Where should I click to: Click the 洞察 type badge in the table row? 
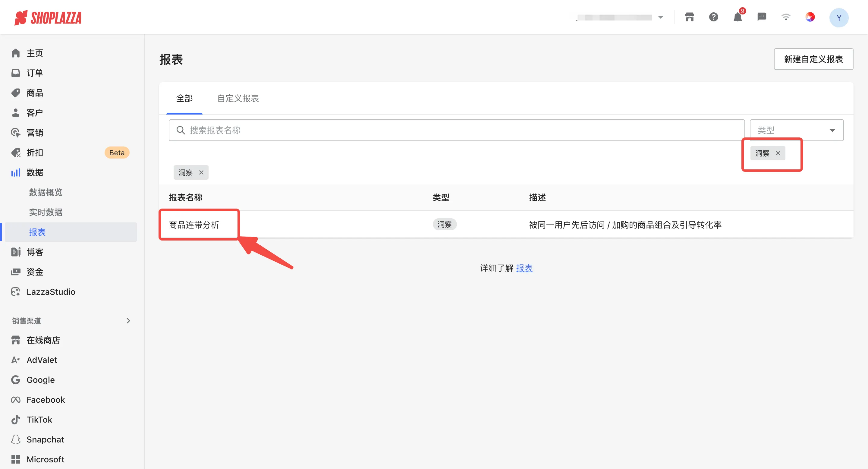coord(445,224)
